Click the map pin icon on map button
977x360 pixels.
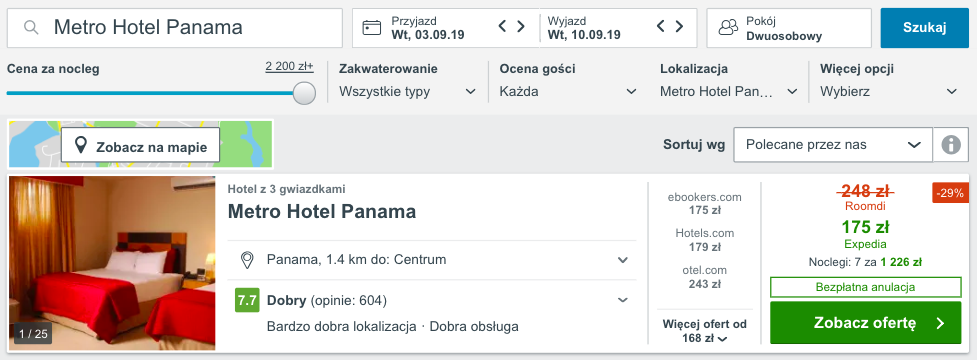tap(80, 146)
